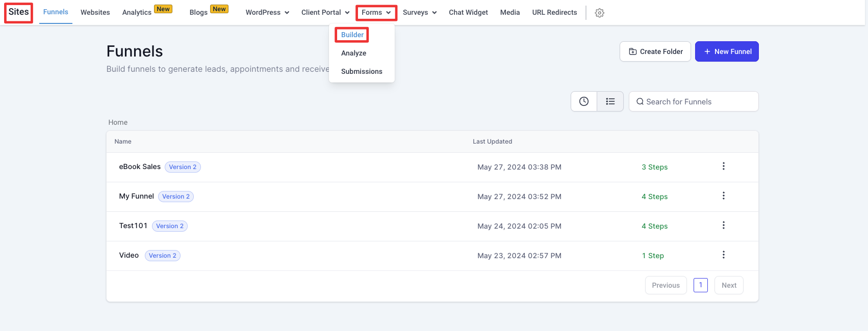Image resolution: width=868 pixels, height=331 pixels.
Task: Open eBook Sales three-dot menu
Action: [x=723, y=167]
